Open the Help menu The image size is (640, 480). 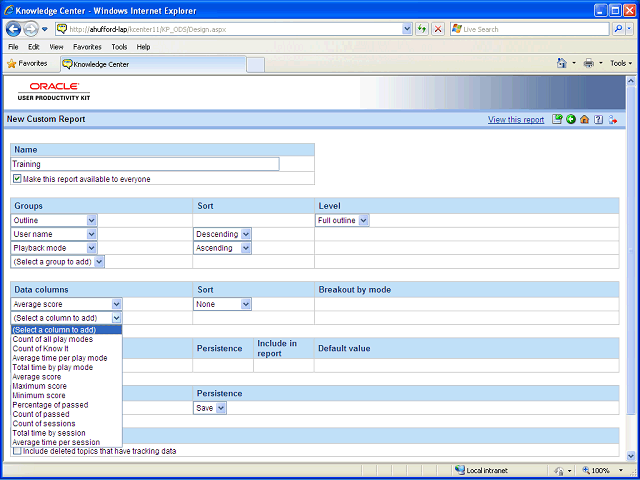(x=143, y=47)
